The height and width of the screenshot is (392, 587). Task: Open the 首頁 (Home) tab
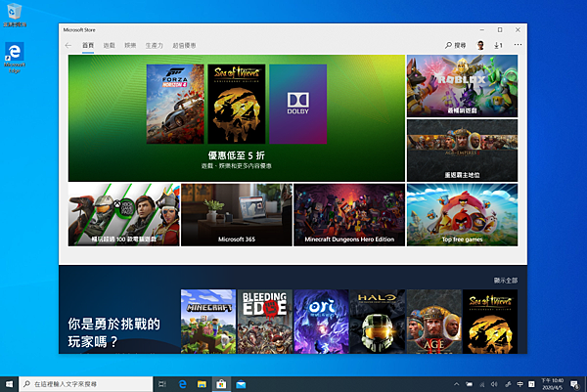click(88, 45)
